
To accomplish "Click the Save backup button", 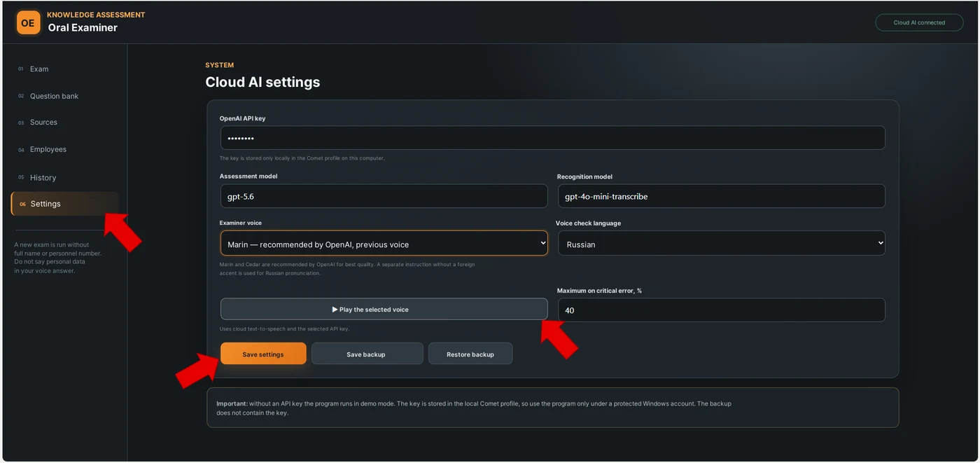I will pos(367,354).
